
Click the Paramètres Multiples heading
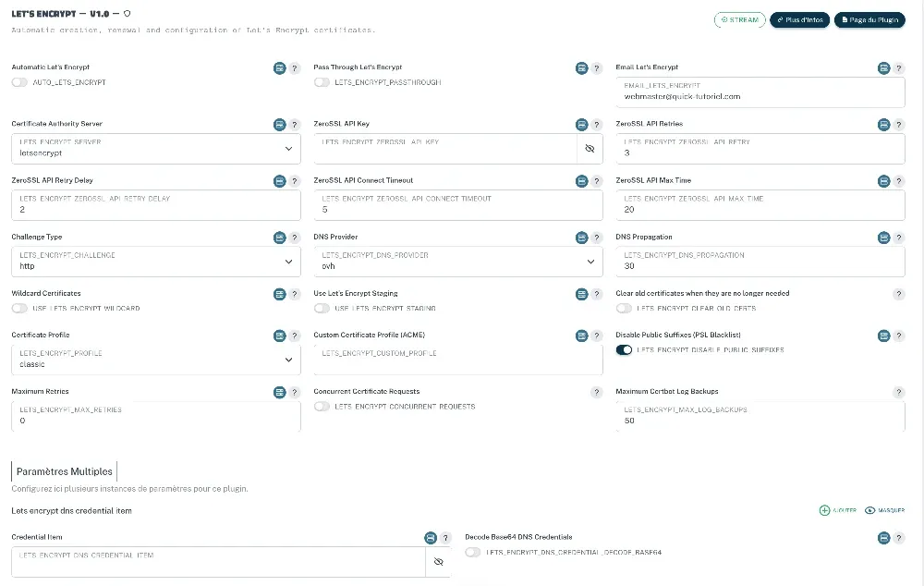coord(65,471)
